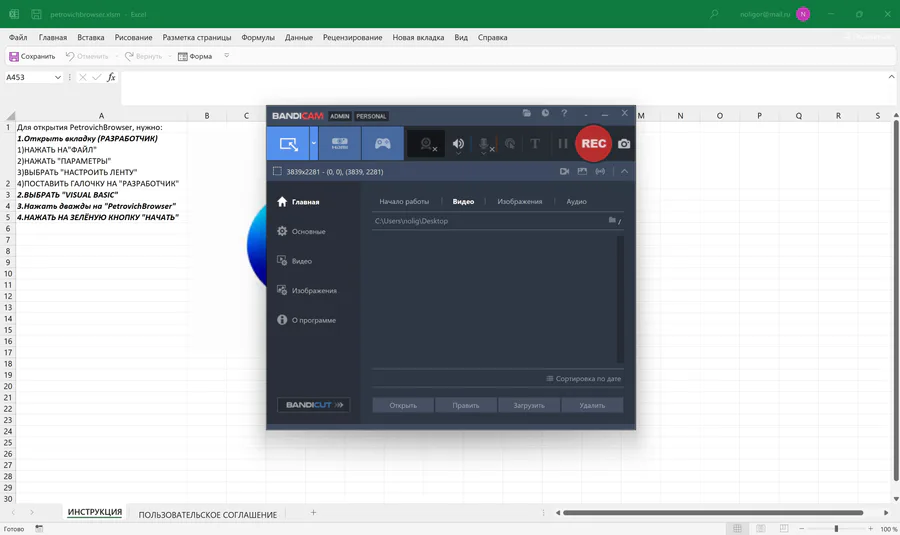Click the Открыть button in Bandicam
The image size is (900, 535).
point(403,405)
